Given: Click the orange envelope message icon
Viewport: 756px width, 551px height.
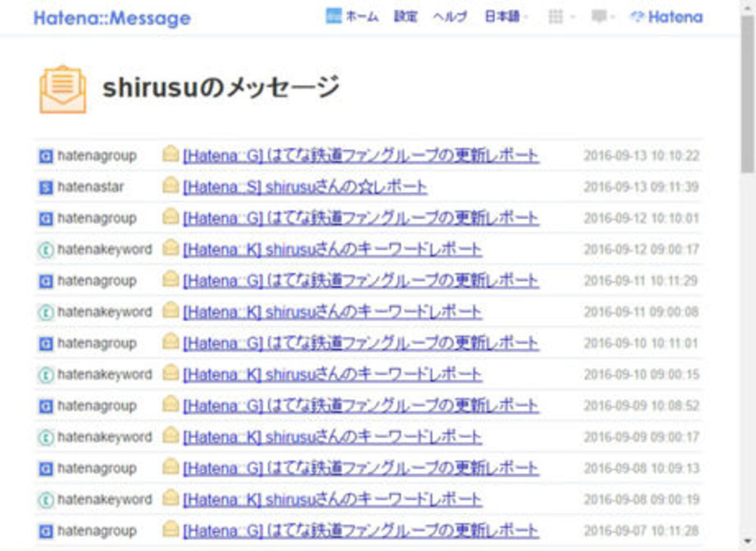Looking at the screenshot, I should pos(63,89).
